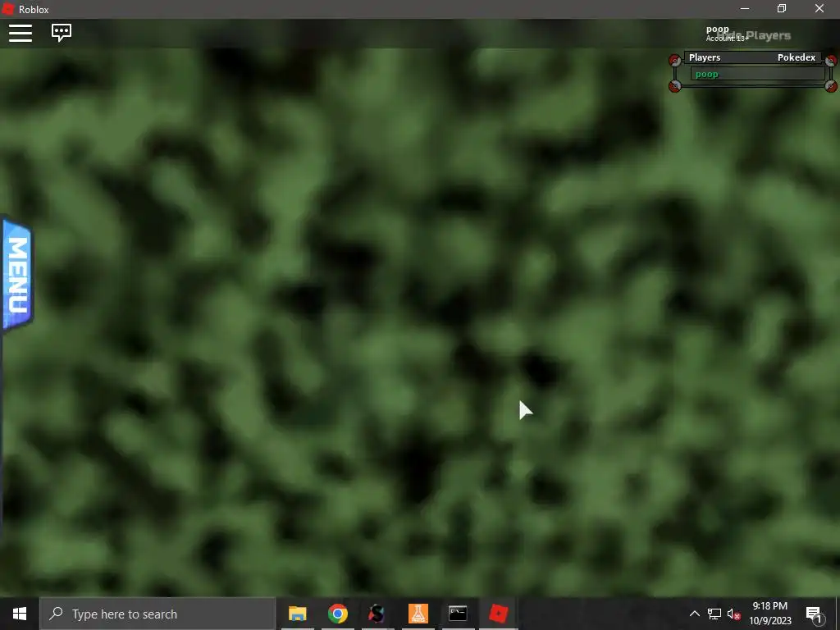840x630 pixels.
Task: Click the Hide Players button
Action: point(755,36)
